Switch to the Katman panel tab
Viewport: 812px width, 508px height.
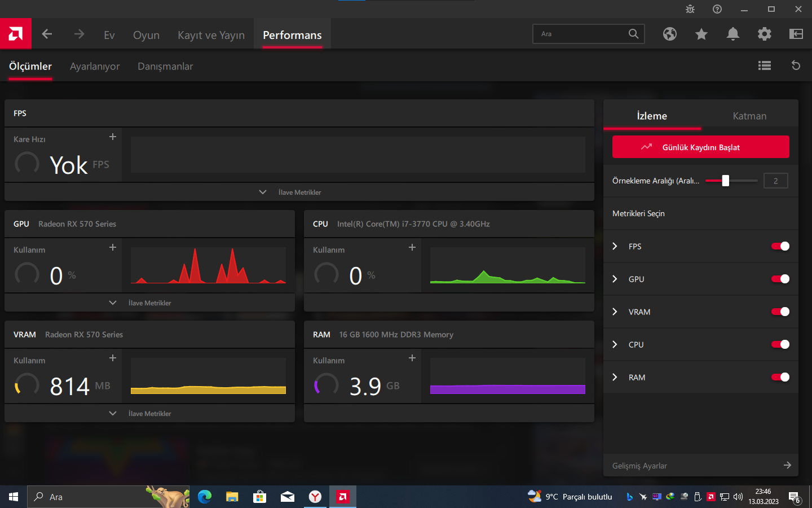tap(749, 116)
